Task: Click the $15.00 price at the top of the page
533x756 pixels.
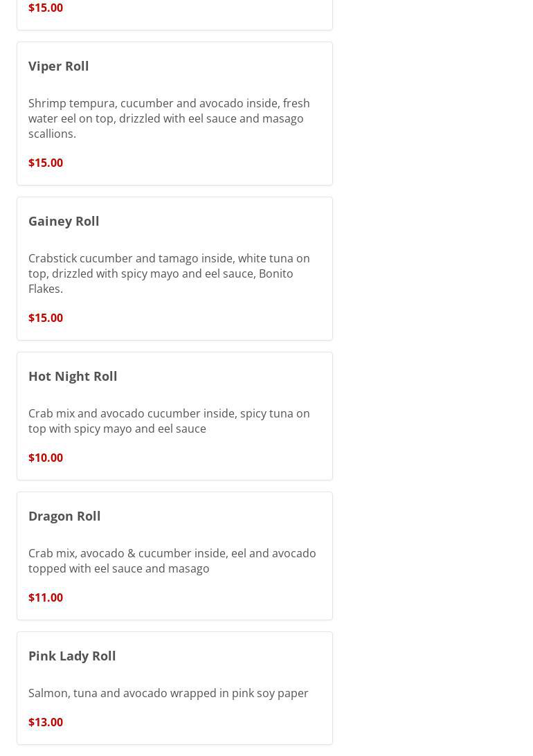Action: tap(46, 8)
